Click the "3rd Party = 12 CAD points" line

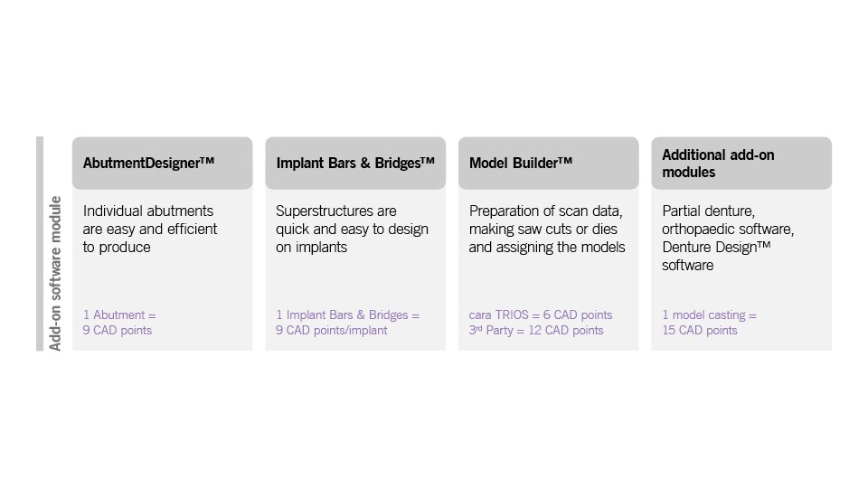click(x=536, y=331)
